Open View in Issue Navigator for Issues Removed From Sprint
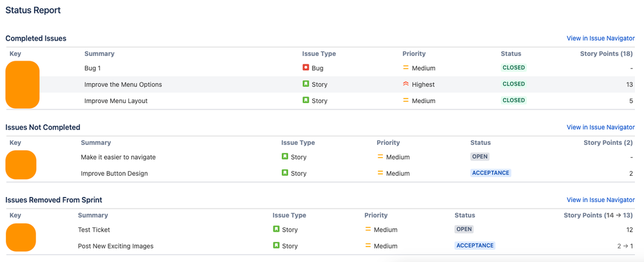 click(600, 200)
